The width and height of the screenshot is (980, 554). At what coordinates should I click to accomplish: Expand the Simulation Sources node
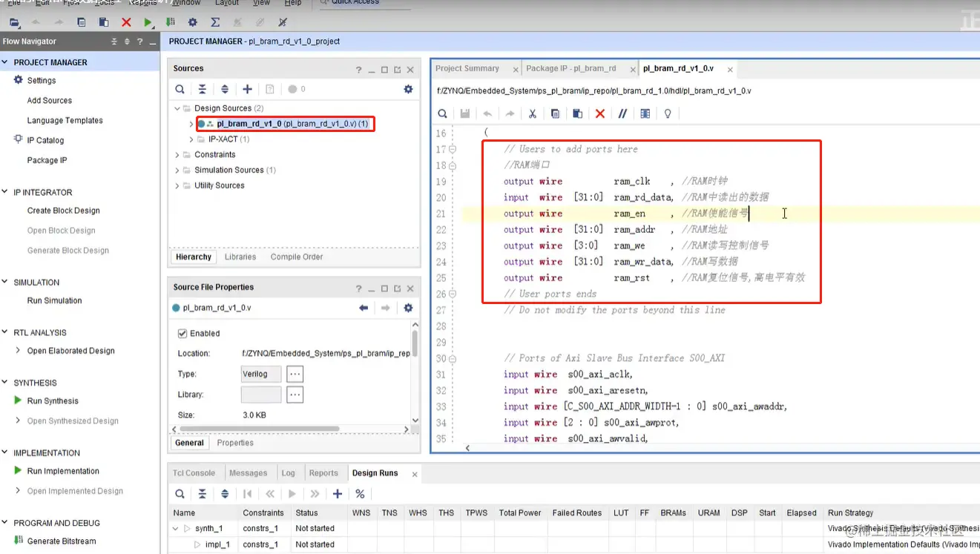pos(177,171)
